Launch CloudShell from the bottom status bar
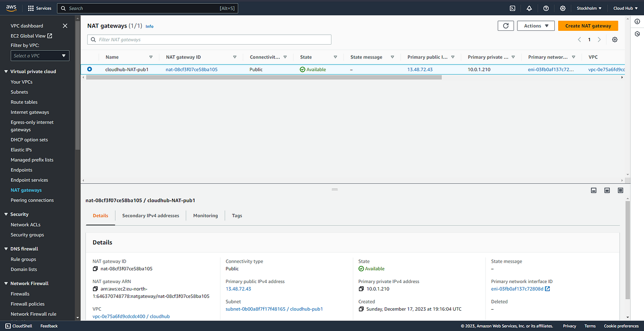The height and width of the screenshot is (331, 644). 18,326
